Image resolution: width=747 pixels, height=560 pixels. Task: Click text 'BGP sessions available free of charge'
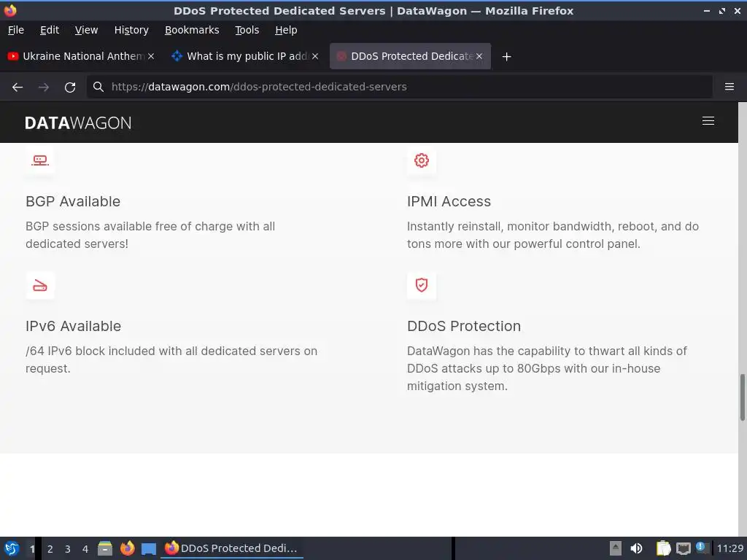coord(130,226)
